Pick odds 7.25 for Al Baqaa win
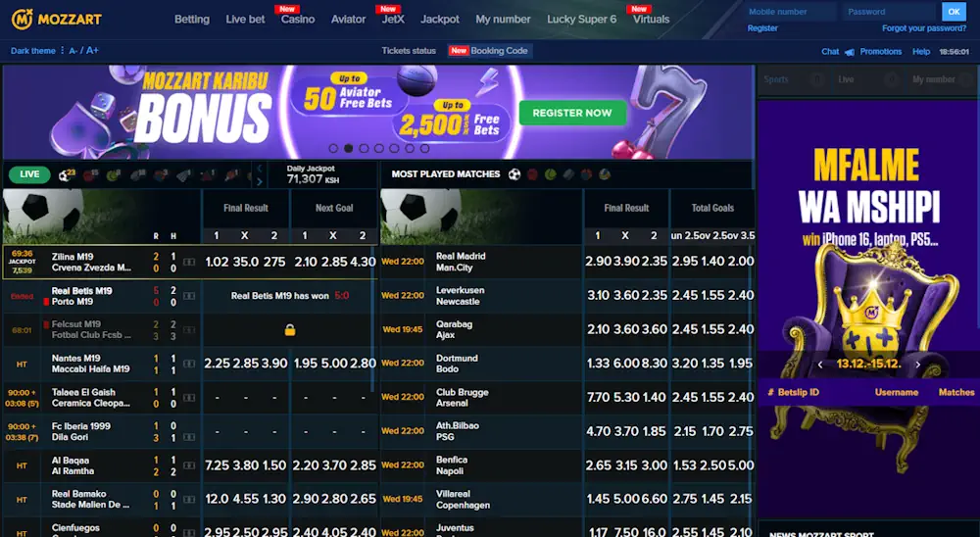This screenshot has width=980, height=537. click(217, 465)
